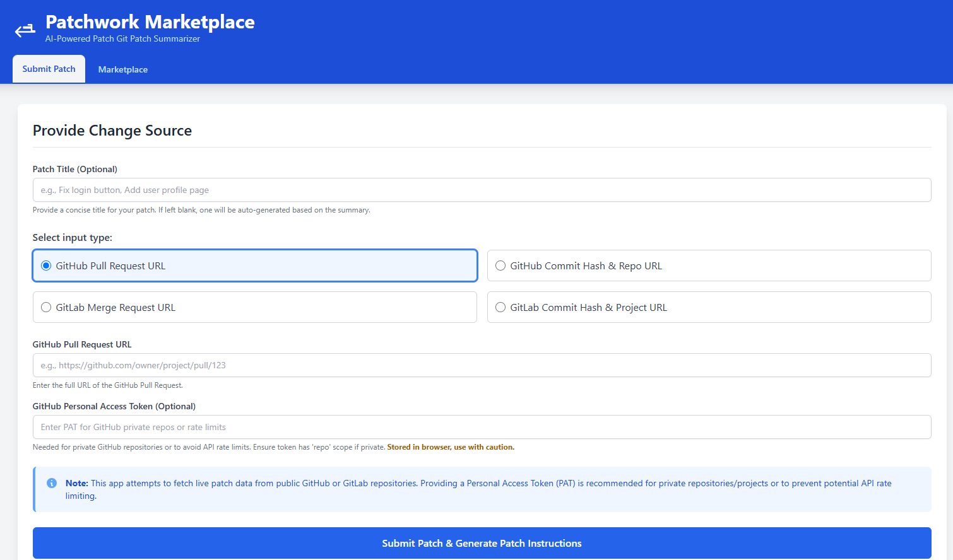Click the Patchwork Marketplace title text
Screen dimensions: 953x560
(x=150, y=22)
